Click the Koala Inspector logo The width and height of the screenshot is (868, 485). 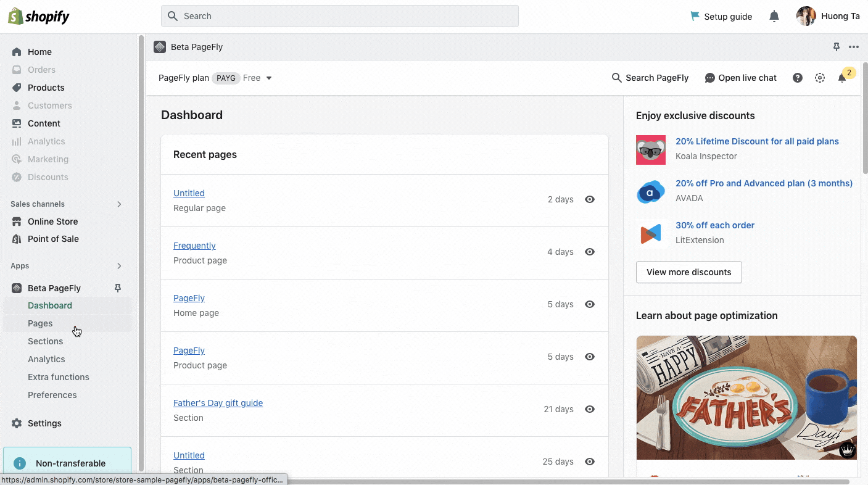tap(651, 150)
